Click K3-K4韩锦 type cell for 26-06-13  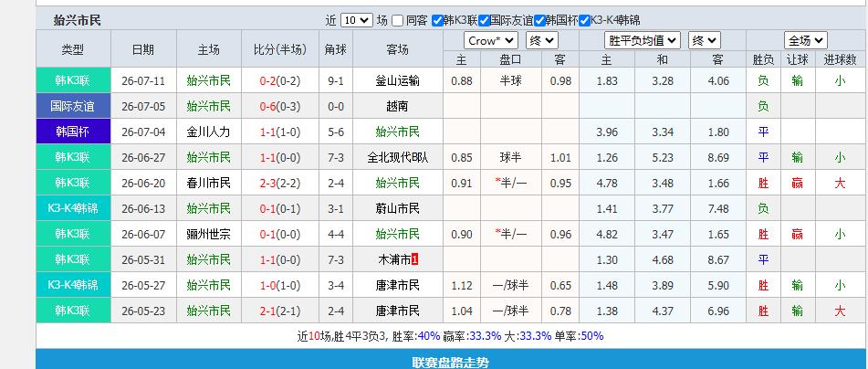tap(72, 208)
